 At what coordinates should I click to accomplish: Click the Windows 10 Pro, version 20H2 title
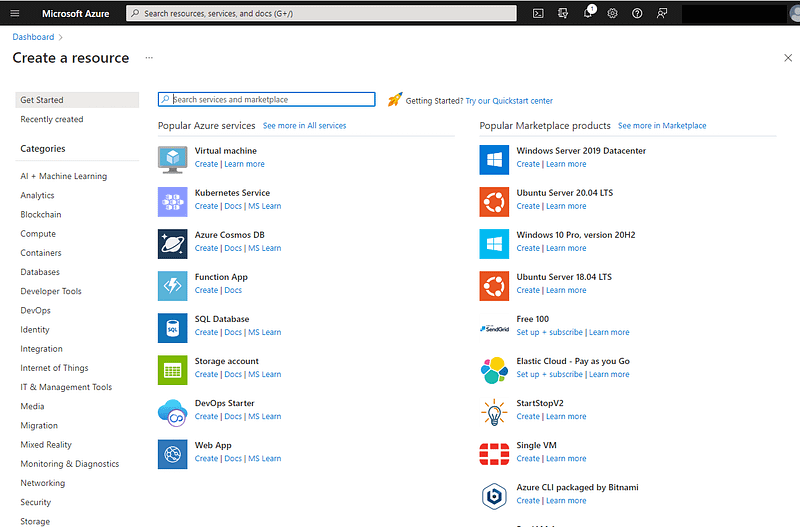click(x=576, y=235)
